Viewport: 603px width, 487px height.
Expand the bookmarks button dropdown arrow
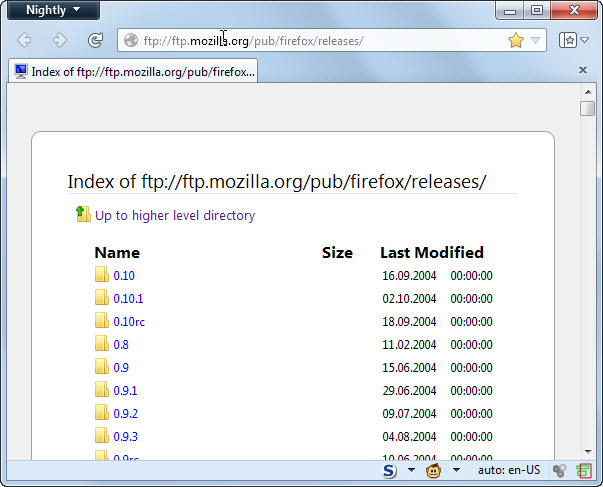point(585,40)
